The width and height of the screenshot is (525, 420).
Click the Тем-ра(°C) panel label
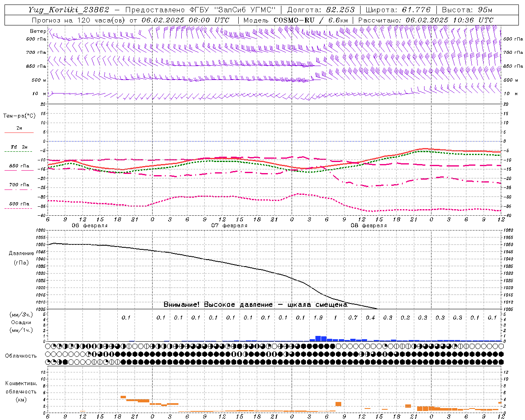[19, 116]
